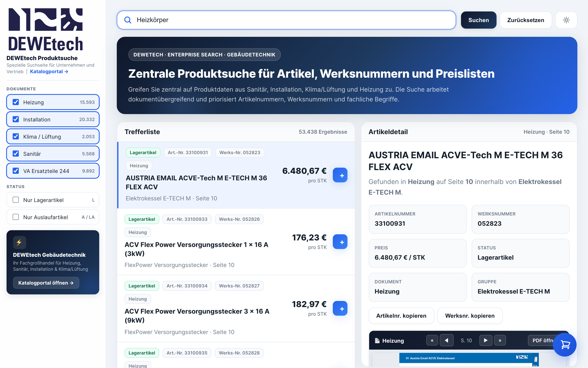Click the Gruppe Elektrokessel E-TECH M field
This screenshot has width=588, height=368.
pos(520,287)
